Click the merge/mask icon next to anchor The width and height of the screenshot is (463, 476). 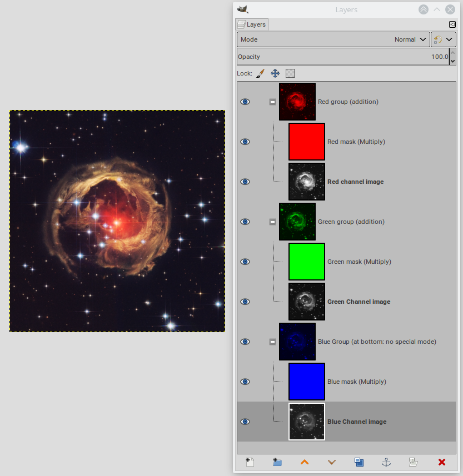tap(414, 462)
